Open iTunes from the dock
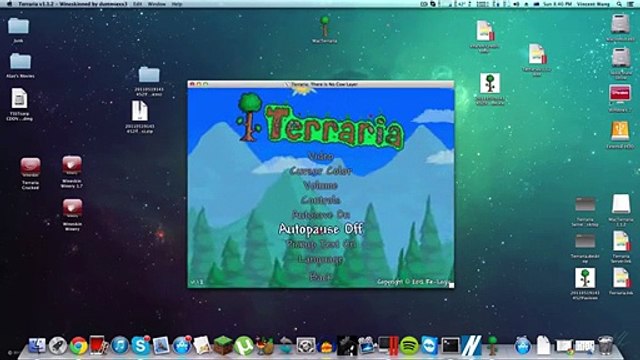 point(120,346)
